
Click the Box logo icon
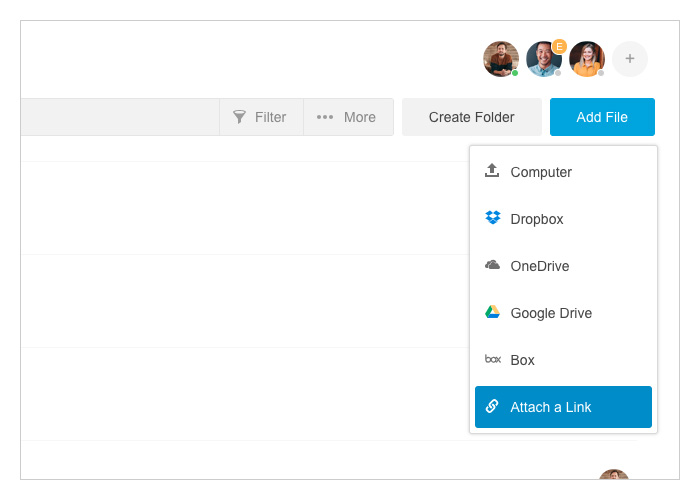tap(492, 359)
